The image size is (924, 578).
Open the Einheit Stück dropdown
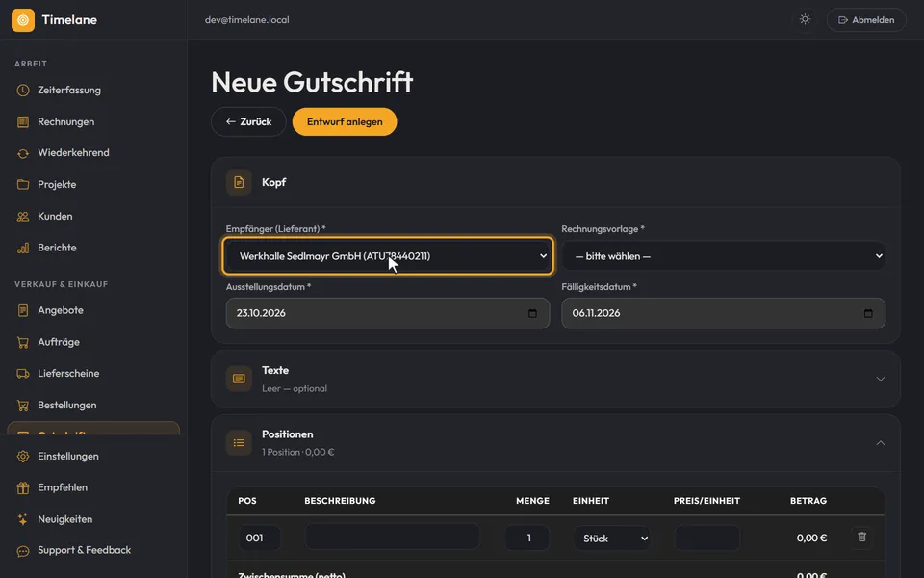tap(612, 538)
